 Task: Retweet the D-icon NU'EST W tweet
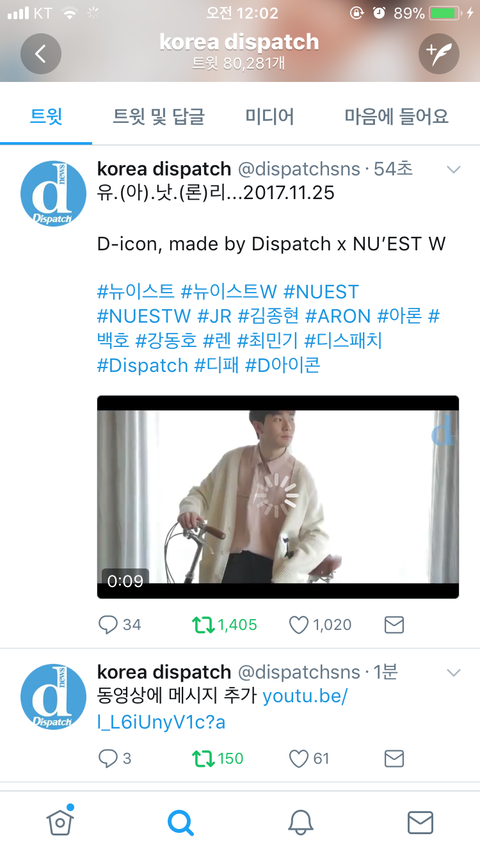[x=202, y=625]
